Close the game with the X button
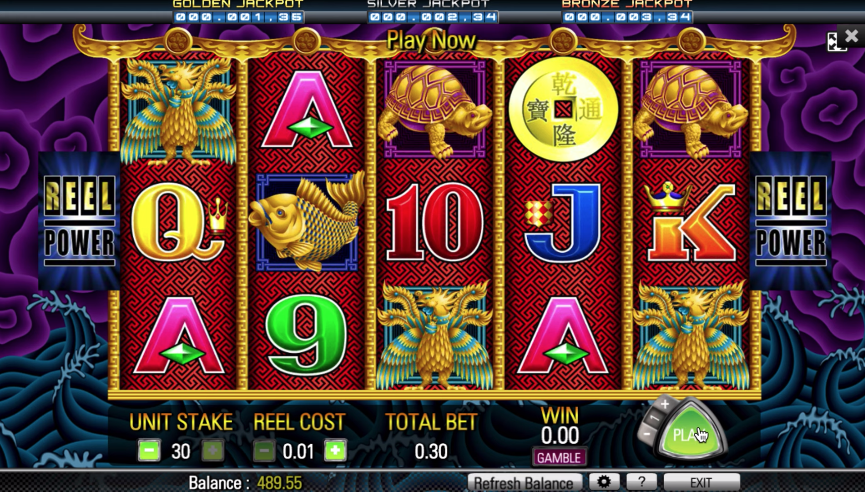868x501 pixels. (x=852, y=36)
